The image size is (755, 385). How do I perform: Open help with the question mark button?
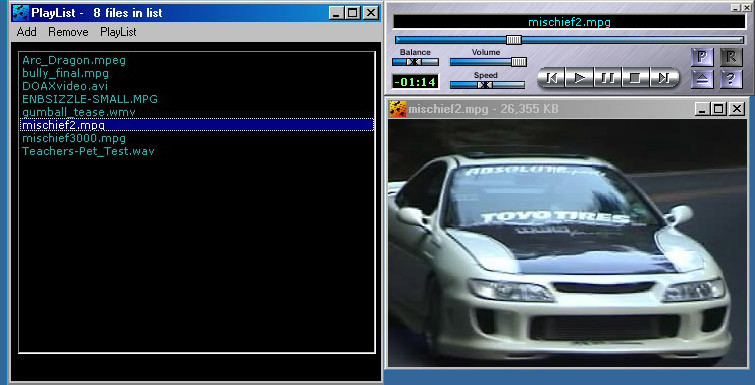pyautogui.click(x=731, y=79)
